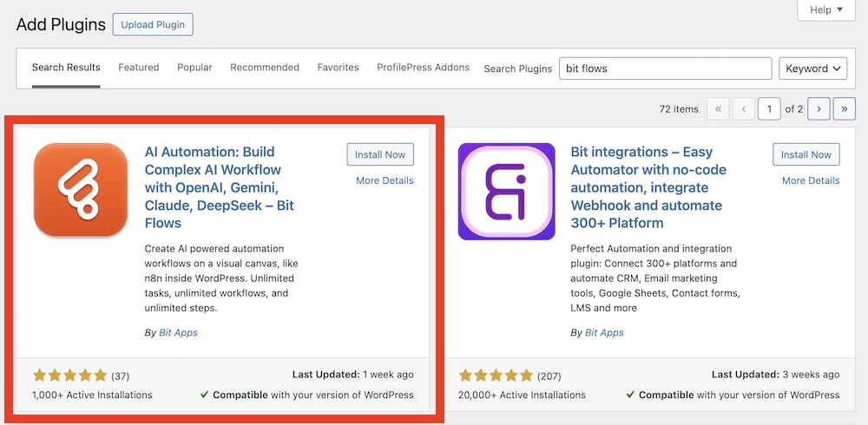
Task: Install the AI Automation Bit Flows plugin
Action: tap(380, 154)
